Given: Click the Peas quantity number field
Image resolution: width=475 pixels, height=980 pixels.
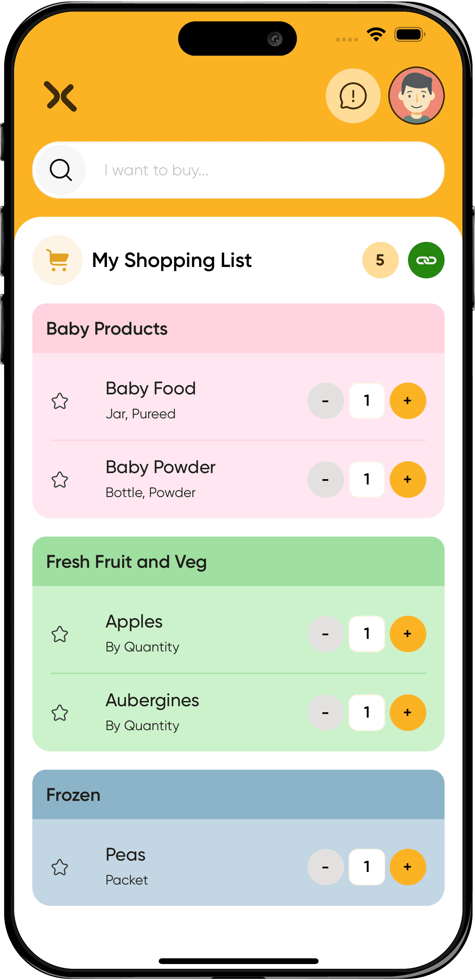Looking at the screenshot, I should click(367, 867).
